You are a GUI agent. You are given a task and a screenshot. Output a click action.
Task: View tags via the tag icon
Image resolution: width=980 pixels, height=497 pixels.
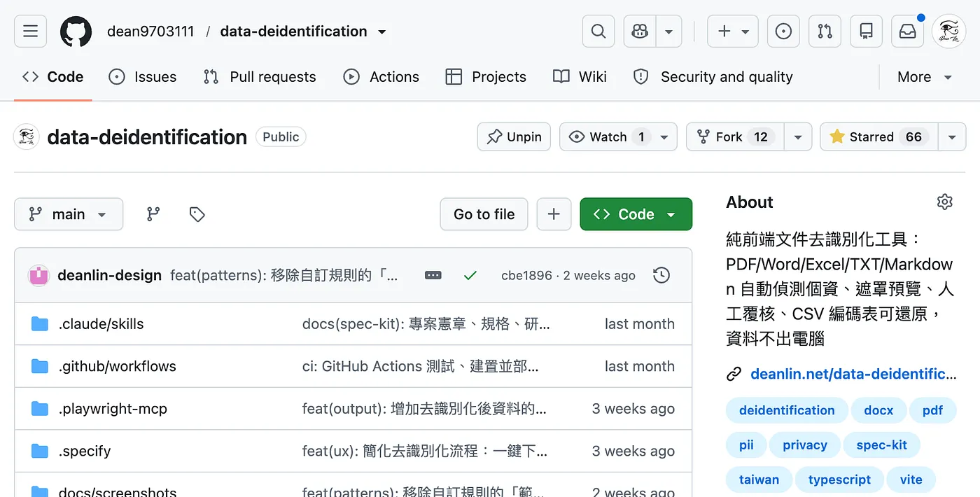197,214
